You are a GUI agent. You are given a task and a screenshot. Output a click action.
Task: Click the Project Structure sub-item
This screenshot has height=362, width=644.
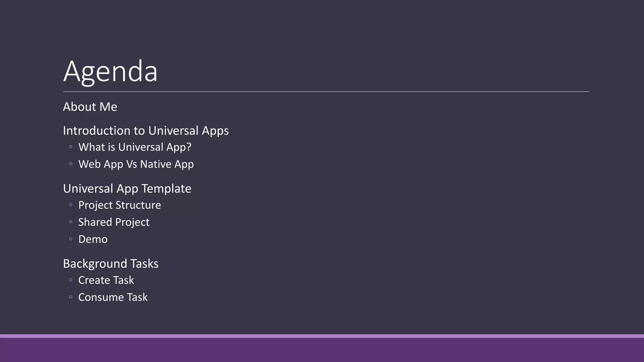click(x=119, y=205)
